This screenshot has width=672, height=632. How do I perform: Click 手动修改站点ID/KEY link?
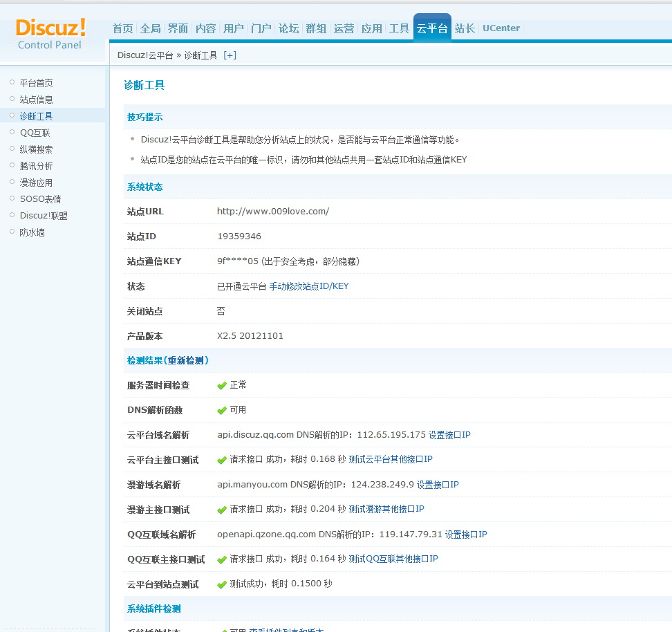click(x=309, y=286)
